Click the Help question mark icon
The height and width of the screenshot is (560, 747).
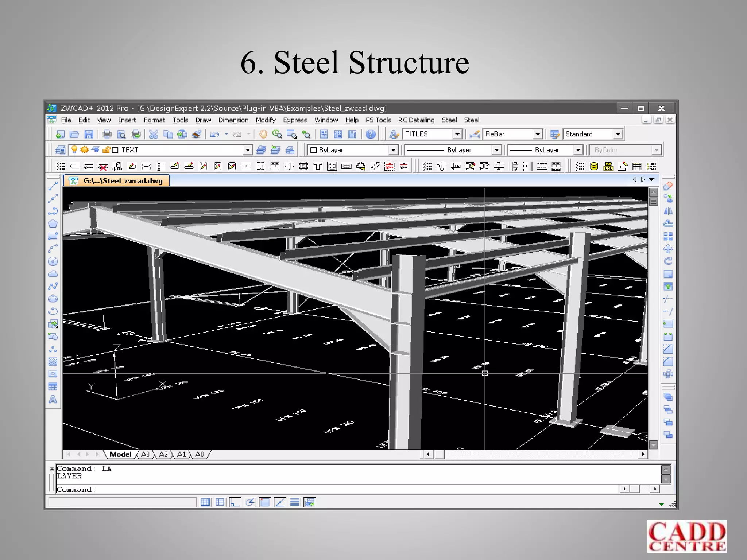(371, 135)
